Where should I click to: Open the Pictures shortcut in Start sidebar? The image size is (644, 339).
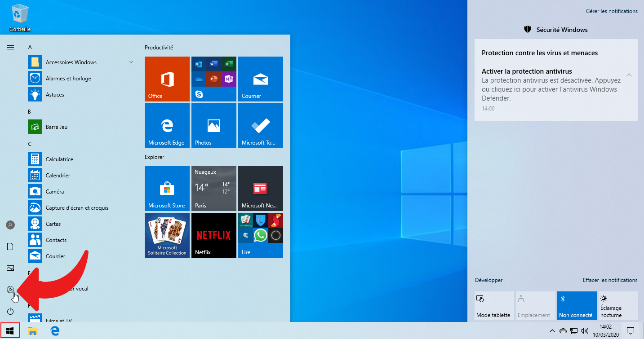(x=10, y=268)
